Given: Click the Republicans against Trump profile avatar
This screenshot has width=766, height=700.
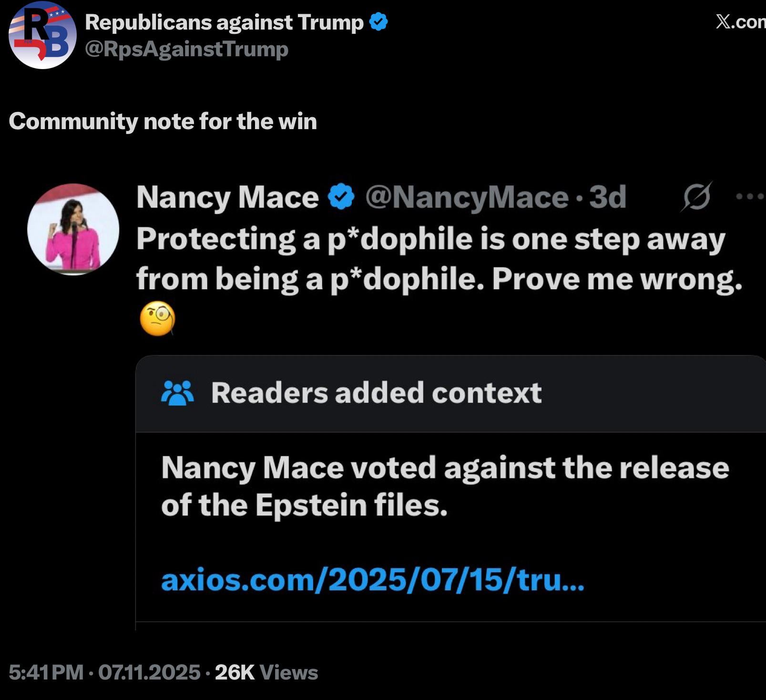Looking at the screenshot, I should (x=42, y=35).
